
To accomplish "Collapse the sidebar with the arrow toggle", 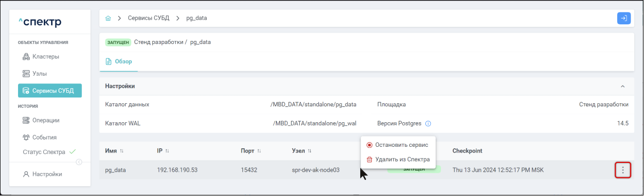I will (x=79, y=162).
